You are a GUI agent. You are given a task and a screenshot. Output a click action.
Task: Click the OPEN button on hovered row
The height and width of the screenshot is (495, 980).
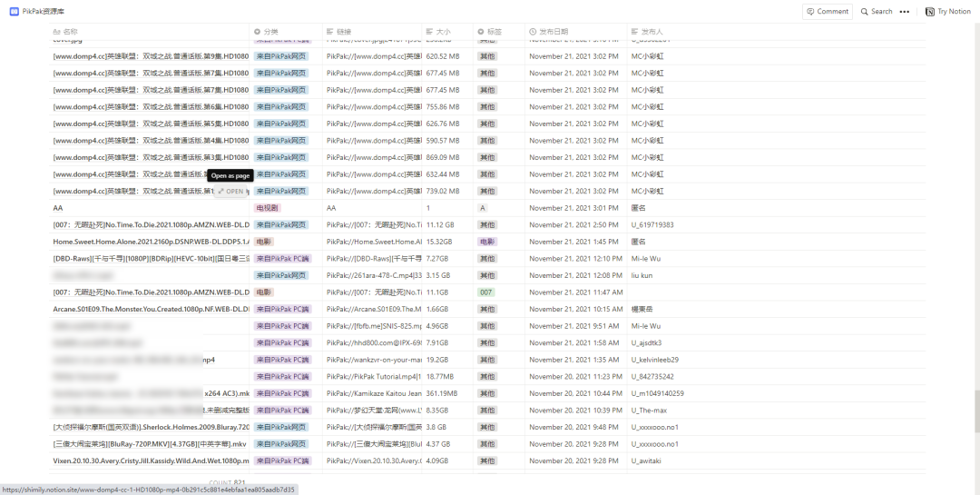pyautogui.click(x=230, y=192)
